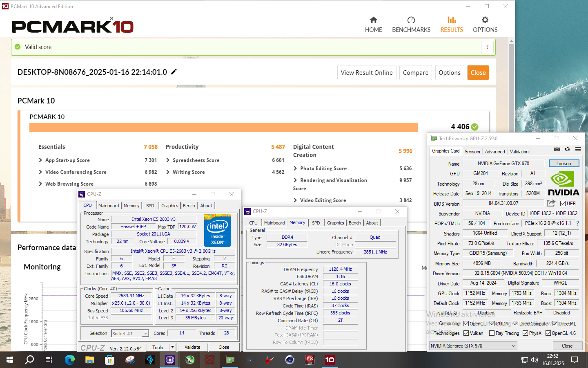Click the BIOS export share icon
Image resolution: width=588 pixels, height=368 pixels.
tap(551, 203)
